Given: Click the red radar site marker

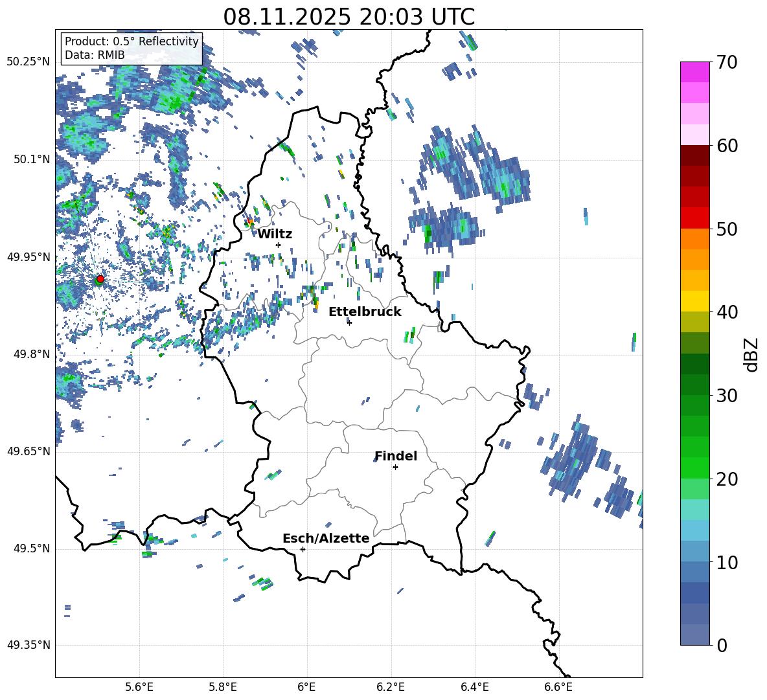Looking at the screenshot, I should click(x=100, y=278).
